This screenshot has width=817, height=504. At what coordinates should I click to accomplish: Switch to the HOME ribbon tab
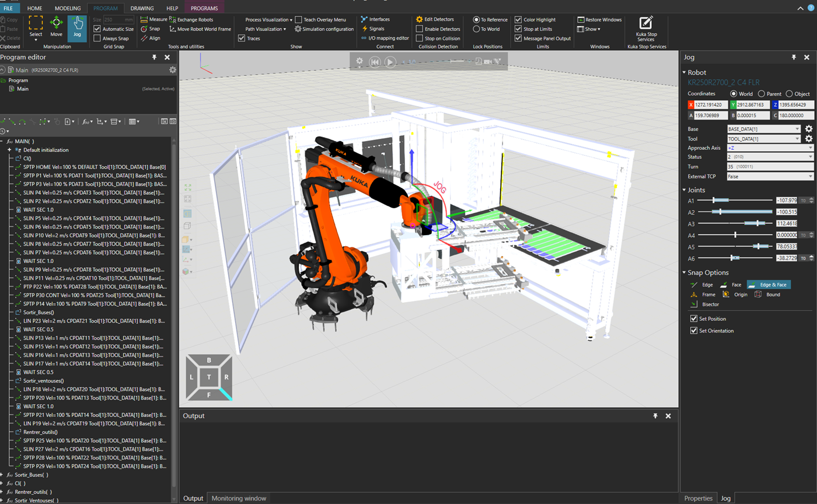(34, 8)
